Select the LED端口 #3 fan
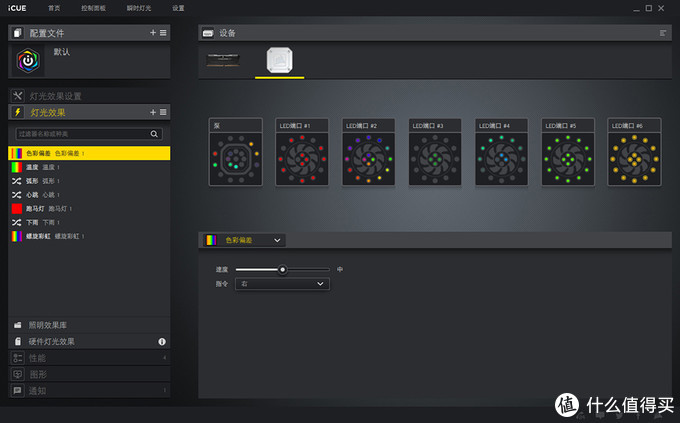Image resolution: width=680 pixels, height=423 pixels. tap(435, 152)
